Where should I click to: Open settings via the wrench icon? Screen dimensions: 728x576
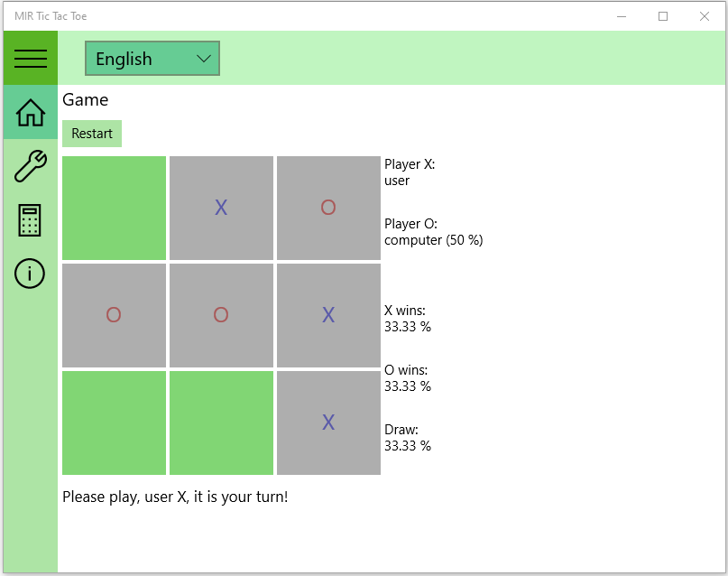pyautogui.click(x=30, y=167)
